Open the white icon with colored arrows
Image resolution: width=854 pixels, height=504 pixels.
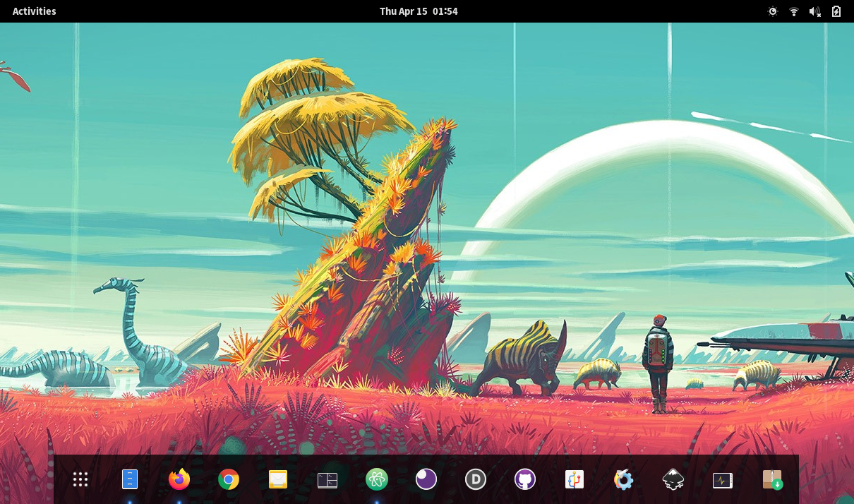coord(575,480)
